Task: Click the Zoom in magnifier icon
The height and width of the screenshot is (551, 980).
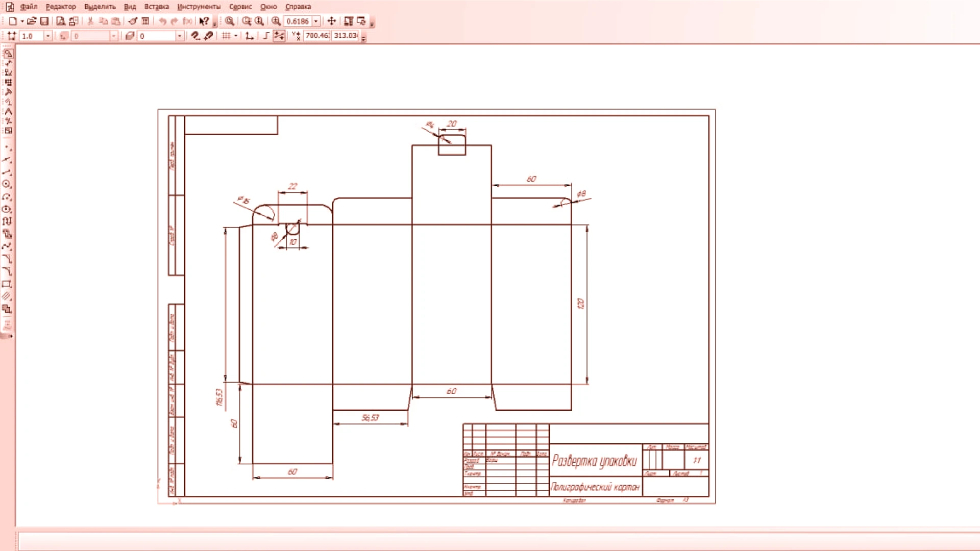Action: pyautogui.click(x=276, y=21)
